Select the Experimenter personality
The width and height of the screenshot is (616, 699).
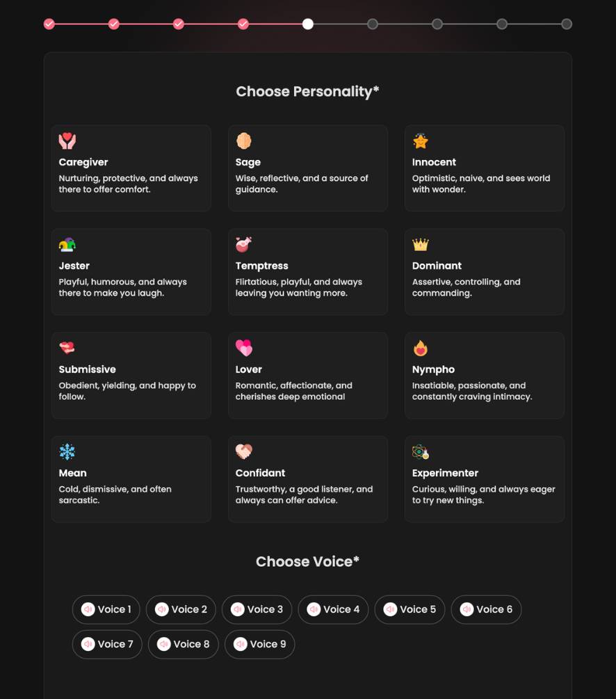[485, 479]
